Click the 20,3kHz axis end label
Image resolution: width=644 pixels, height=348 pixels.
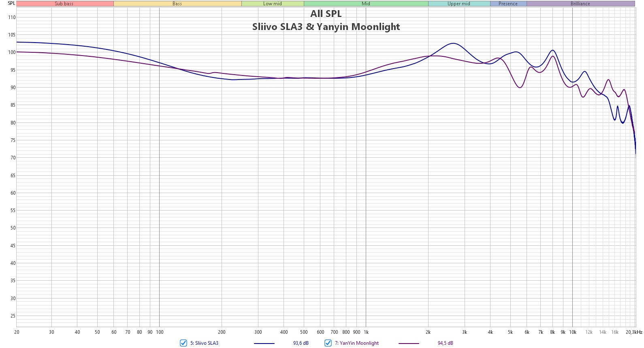(634, 332)
